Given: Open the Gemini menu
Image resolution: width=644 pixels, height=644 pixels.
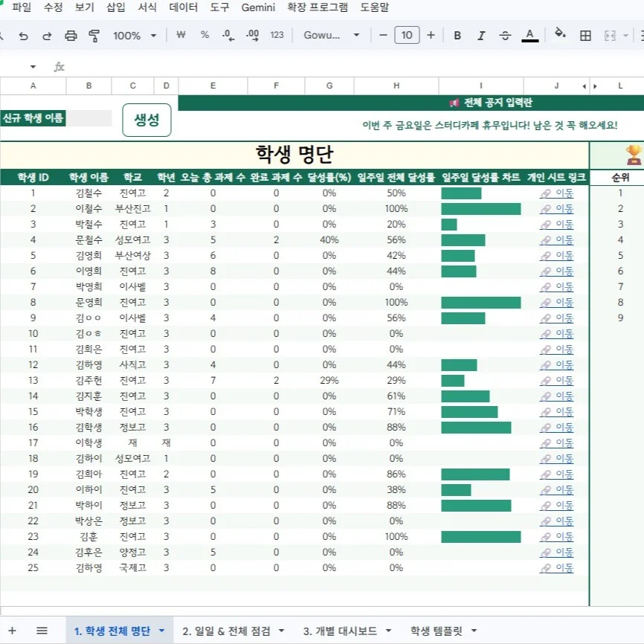Looking at the screenshot, I should click(x=258, y=7).
